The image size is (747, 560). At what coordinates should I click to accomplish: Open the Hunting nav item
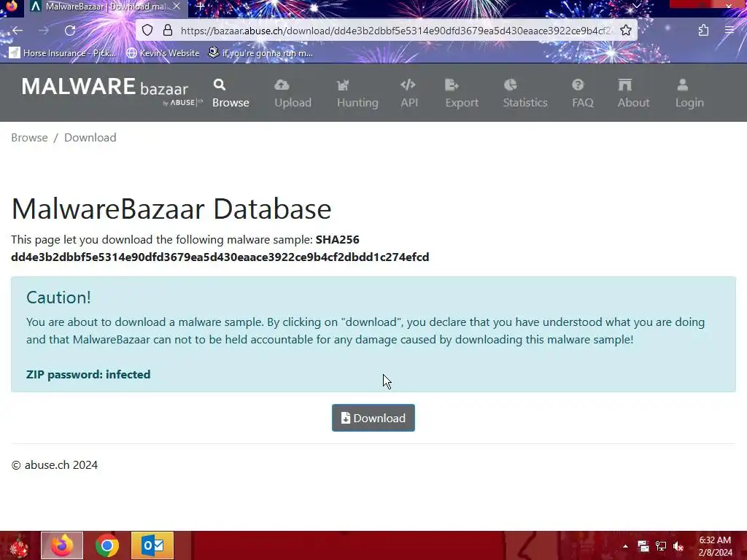[x=357, y=93]
